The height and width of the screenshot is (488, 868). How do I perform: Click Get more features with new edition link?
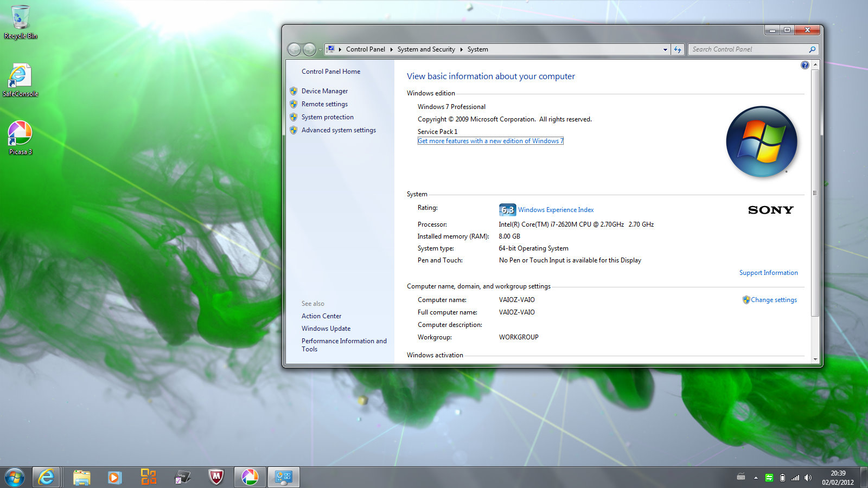click(x=490, y=141)
